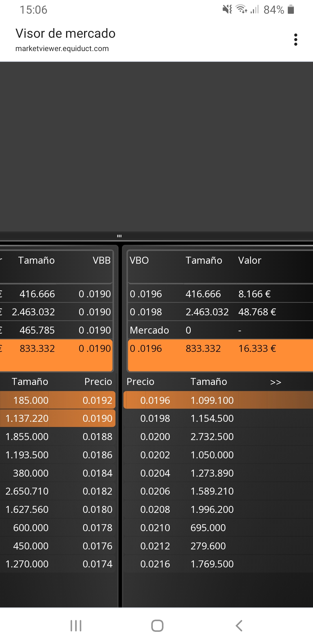Select bid size 600.000
This screenshot has height=644, width=313.
(x=31, y=528)
